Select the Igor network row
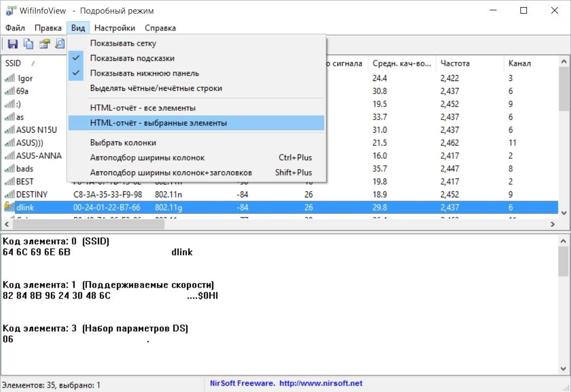The image size is (571, 392). [x=280, y=78]
